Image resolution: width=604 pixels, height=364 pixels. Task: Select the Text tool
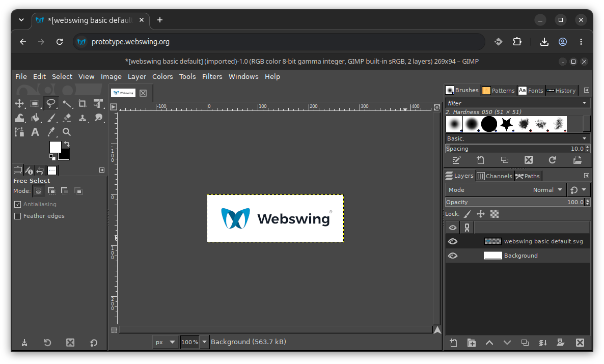(x=35, y=132)
